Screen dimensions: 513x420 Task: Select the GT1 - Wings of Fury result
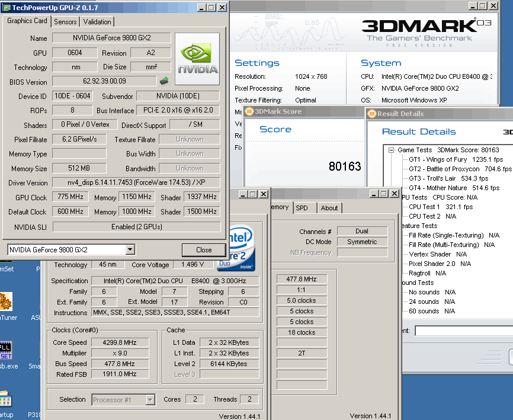click(456, 159)
